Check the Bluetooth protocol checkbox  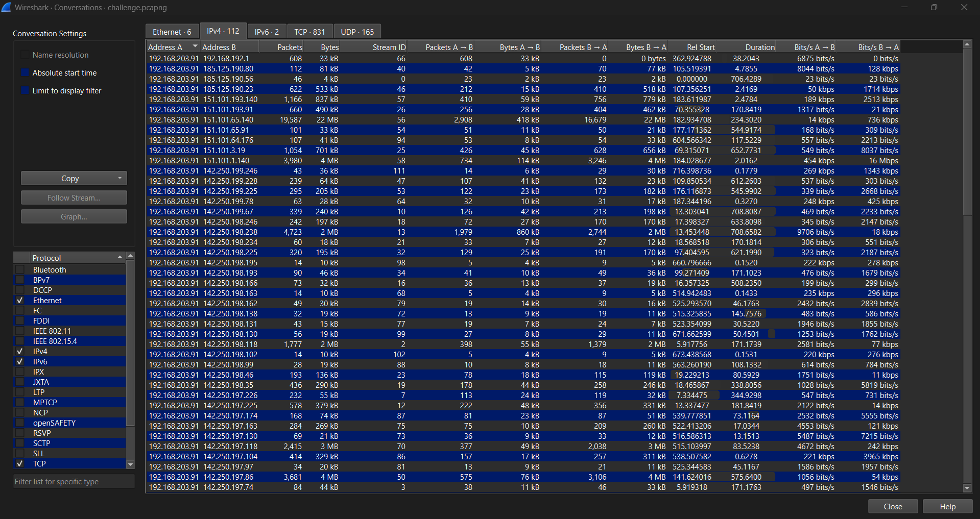20,269
